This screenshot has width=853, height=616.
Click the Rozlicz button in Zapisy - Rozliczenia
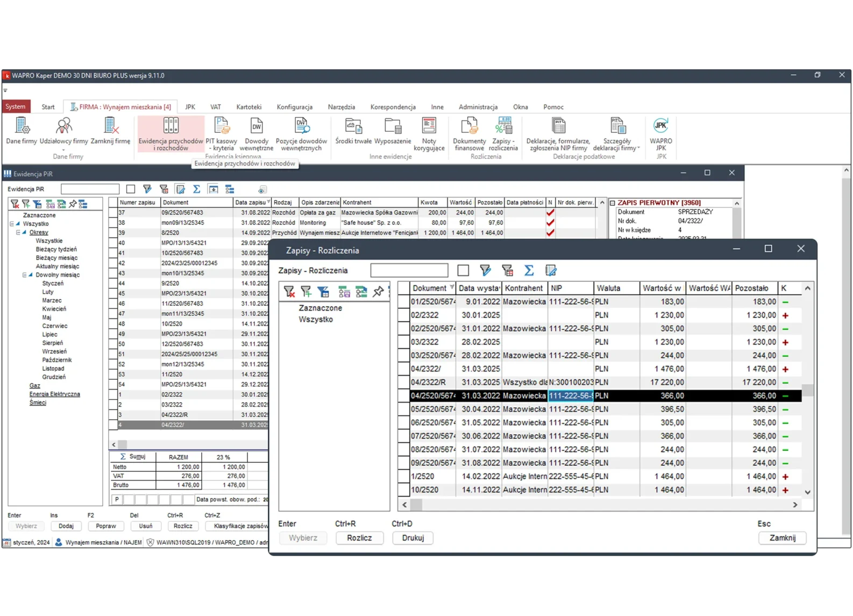point(359,538)
